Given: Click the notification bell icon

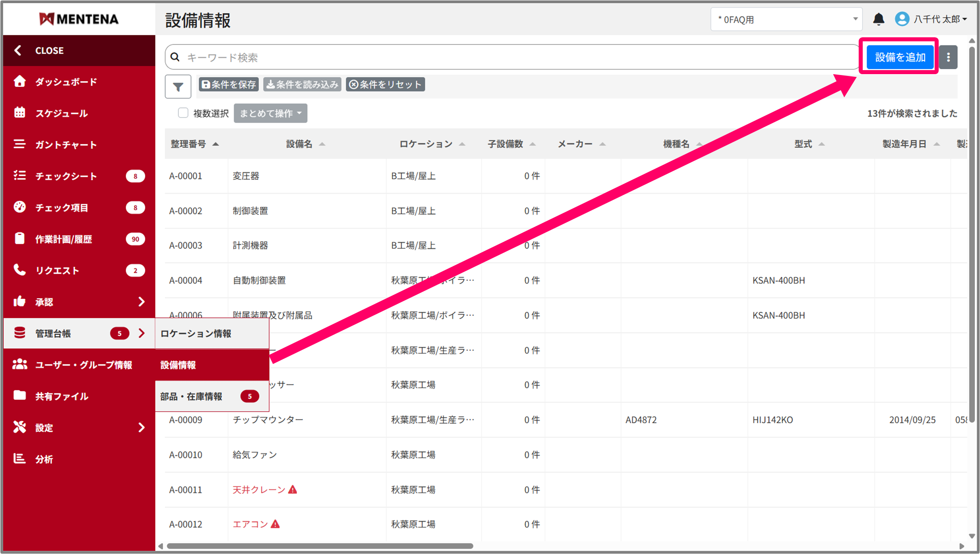Looking at the screenshot, I should coord(878,19).
